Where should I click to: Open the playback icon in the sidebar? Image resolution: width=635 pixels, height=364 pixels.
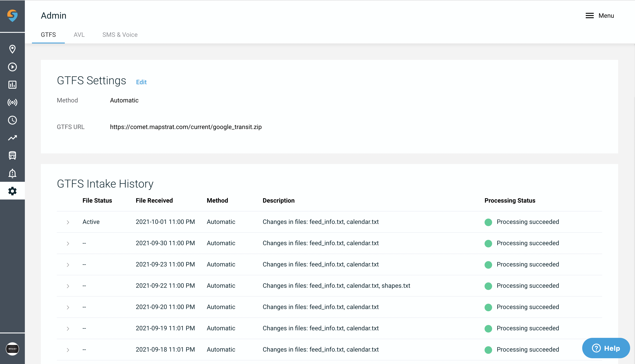12,67
